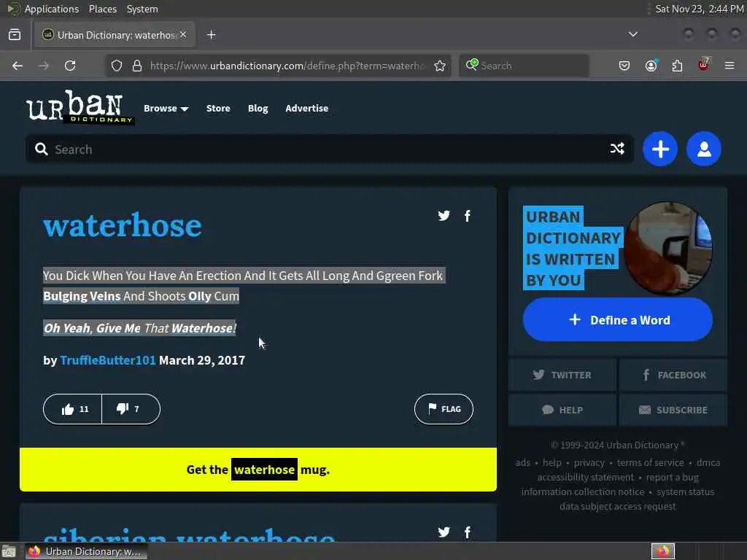Follow the Bulging Veins link
Viewport: 747px width, 560px height.
82,296
